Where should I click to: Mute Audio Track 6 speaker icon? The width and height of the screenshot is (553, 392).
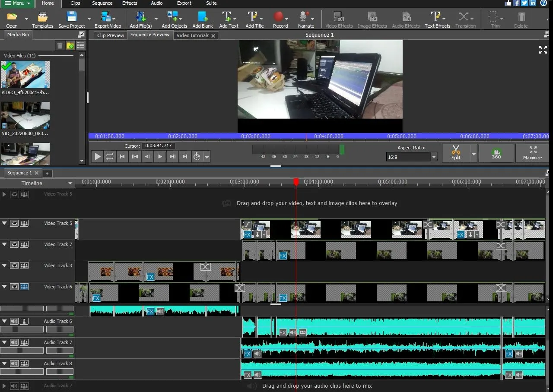14,321
